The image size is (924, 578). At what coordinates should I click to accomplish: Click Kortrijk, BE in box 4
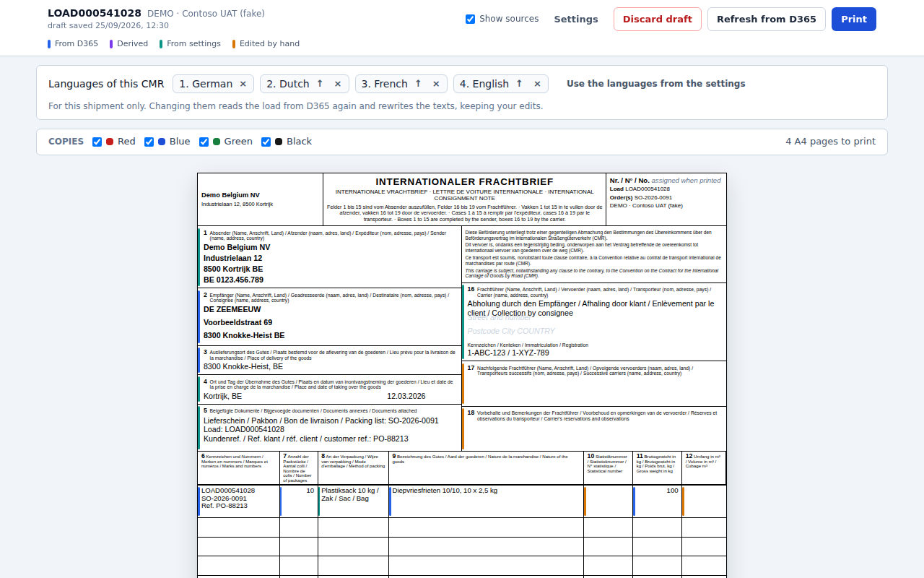tap(223, 396)
